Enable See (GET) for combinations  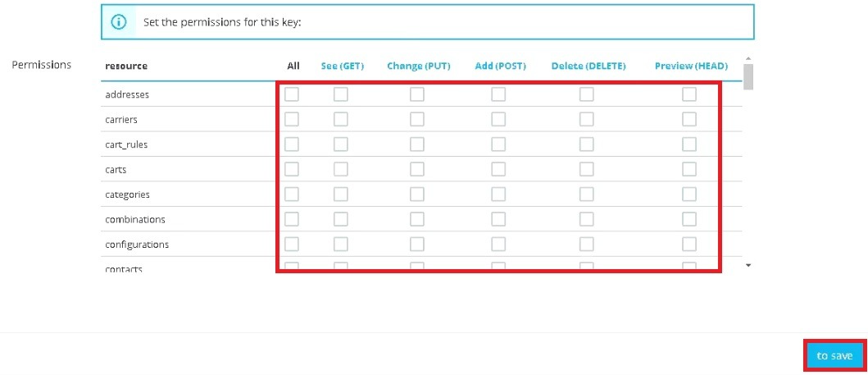[x=341, y=219]
